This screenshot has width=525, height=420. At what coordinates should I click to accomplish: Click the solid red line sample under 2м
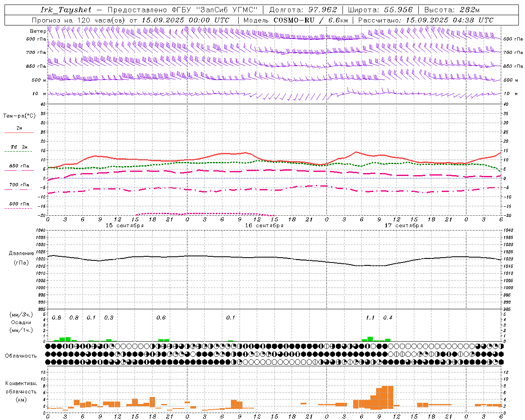coord(19,132)
